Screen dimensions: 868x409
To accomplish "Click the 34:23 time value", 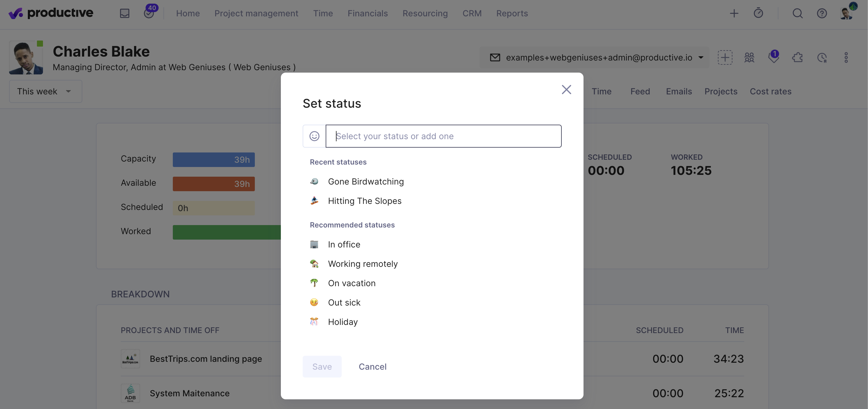I will pyautogui.click(x=728, y=359).
